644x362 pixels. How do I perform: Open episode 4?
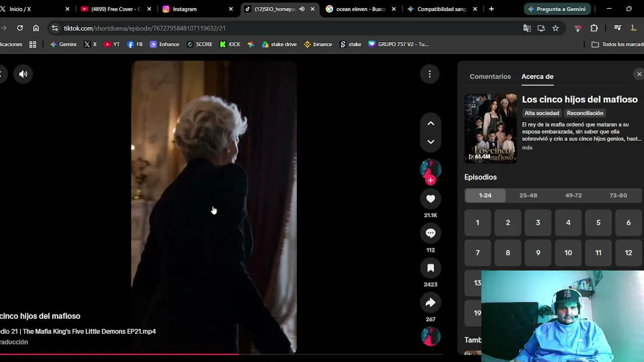pyautogui.click(x=568, y=223)
